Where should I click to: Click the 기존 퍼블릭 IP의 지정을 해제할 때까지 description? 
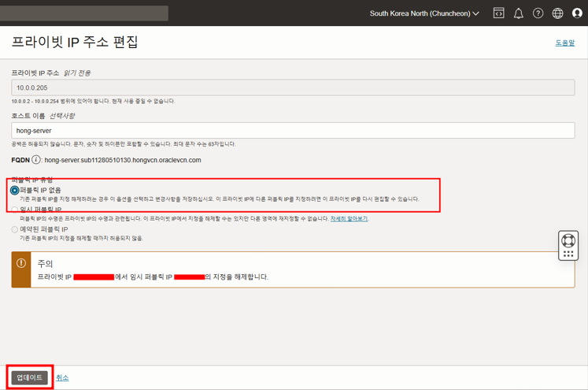[x=81, y=239]
